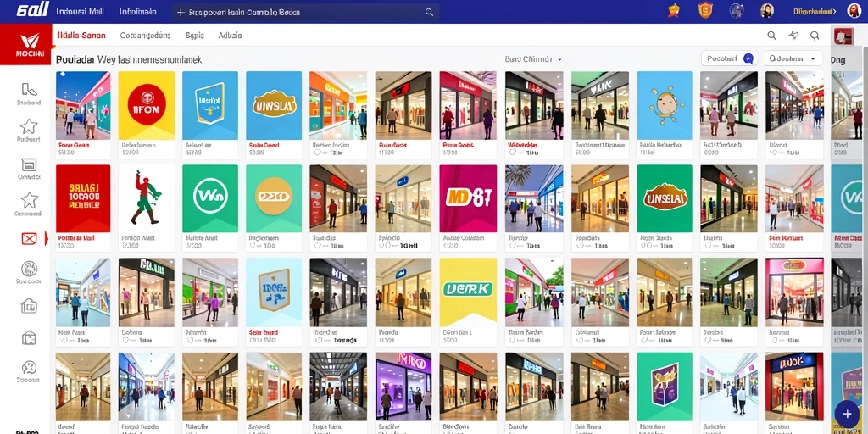Image resolution: width=868 pixels, height=434 pixels.
Task: Click the first magnifier icon in the tab bar
Action: click(771, 36)
